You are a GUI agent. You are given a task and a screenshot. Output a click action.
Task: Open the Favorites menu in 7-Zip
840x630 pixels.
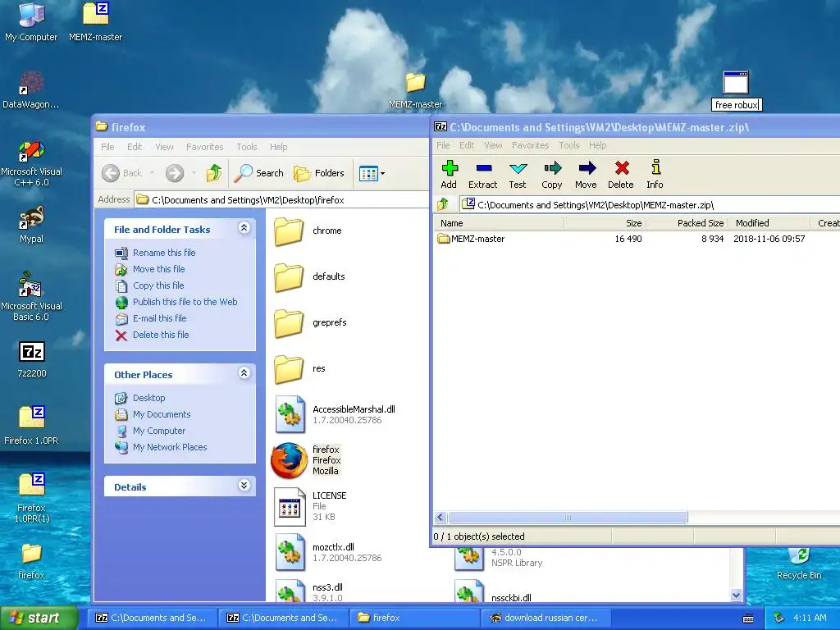pos(531,145)
